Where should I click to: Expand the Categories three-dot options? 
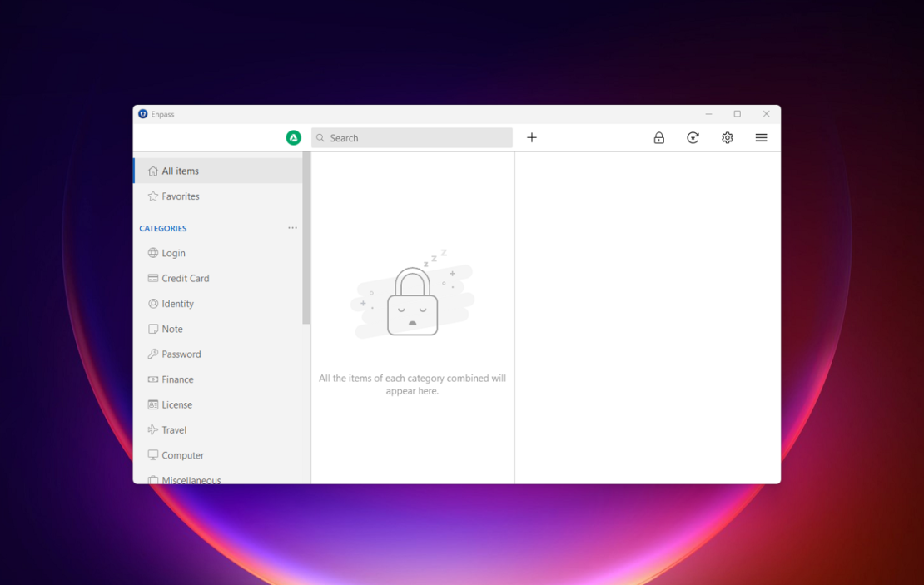(x=292, y=228)
